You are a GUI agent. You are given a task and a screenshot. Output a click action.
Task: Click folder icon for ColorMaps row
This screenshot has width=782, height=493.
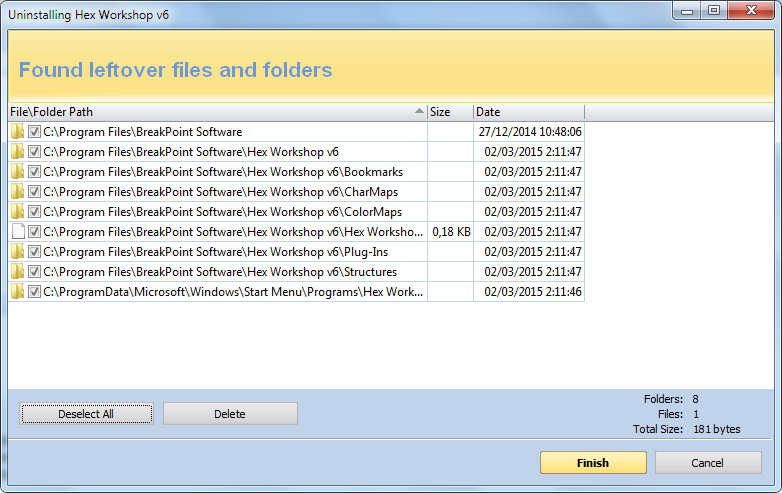17,211
